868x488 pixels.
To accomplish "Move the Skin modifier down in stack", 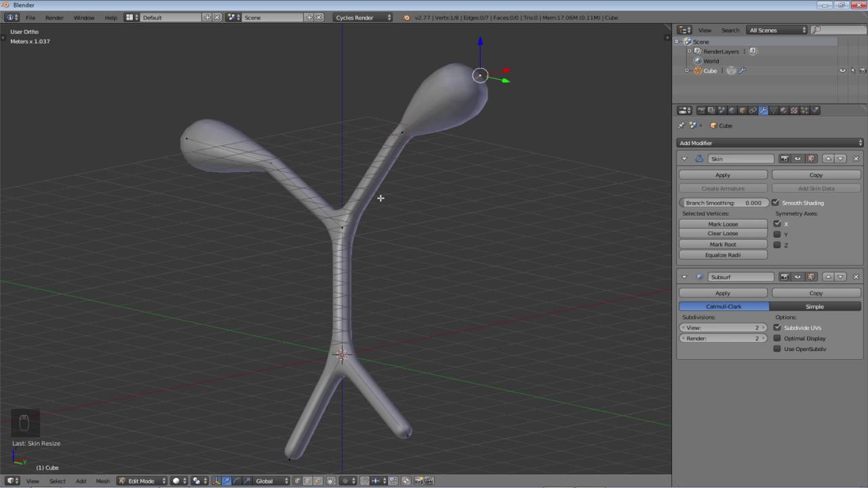I will tap(841, 159).
